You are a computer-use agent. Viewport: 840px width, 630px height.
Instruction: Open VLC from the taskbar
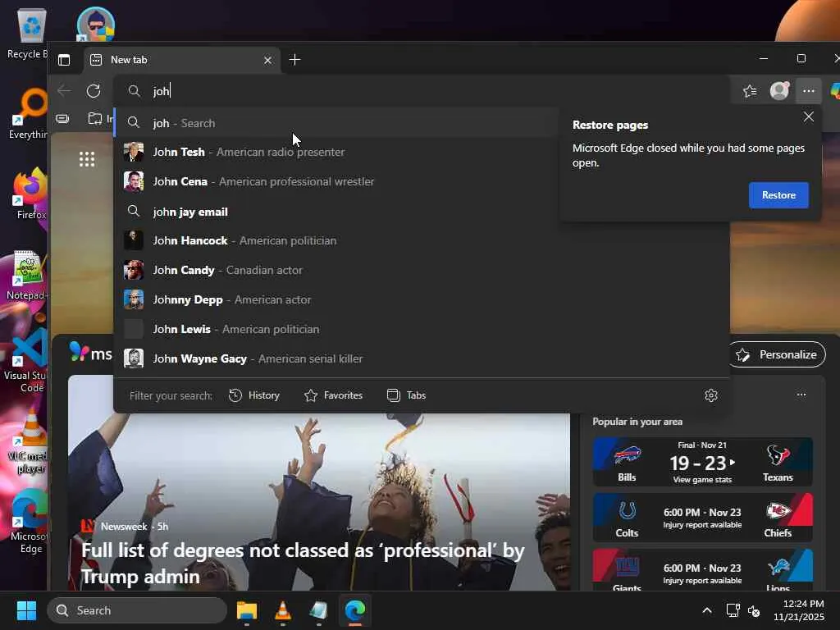[283, 610]
